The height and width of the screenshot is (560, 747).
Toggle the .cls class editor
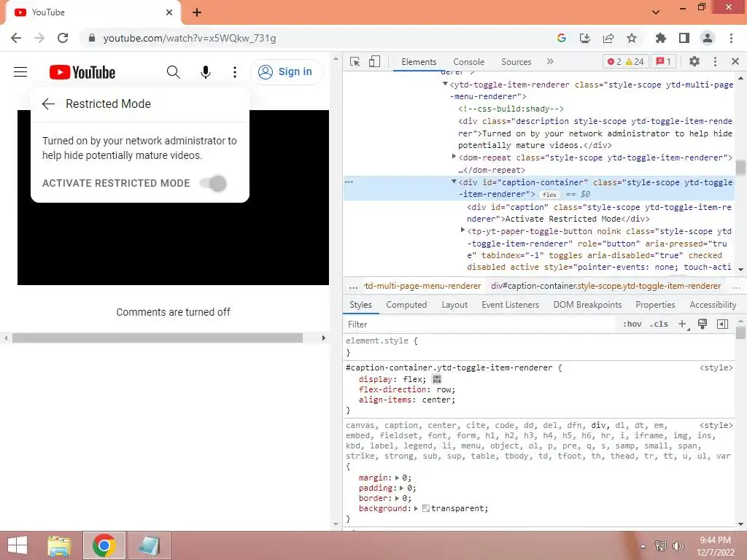[659, 324]
